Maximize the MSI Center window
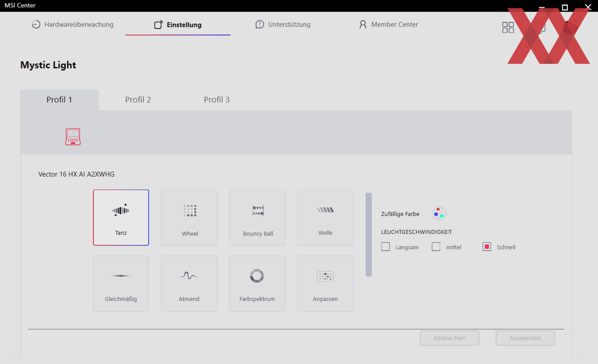This screenshot has width=598, height=364. [x=565, y=7]
